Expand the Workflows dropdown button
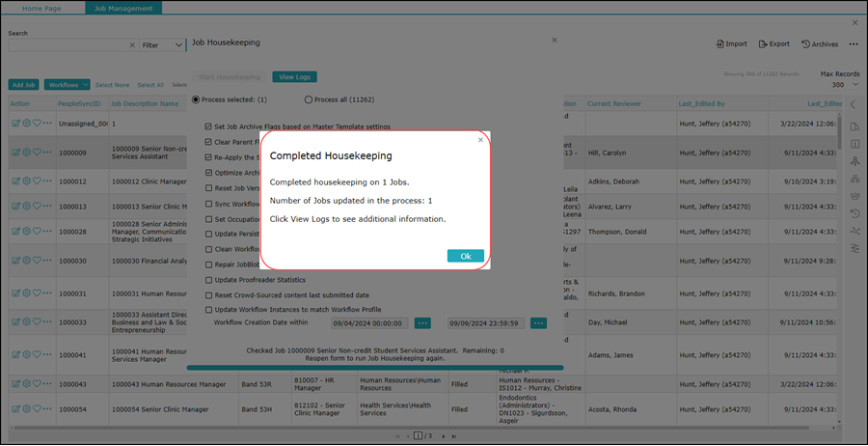Image resolution: width=868 pixels, height=446 pixels. click(68, 85)
